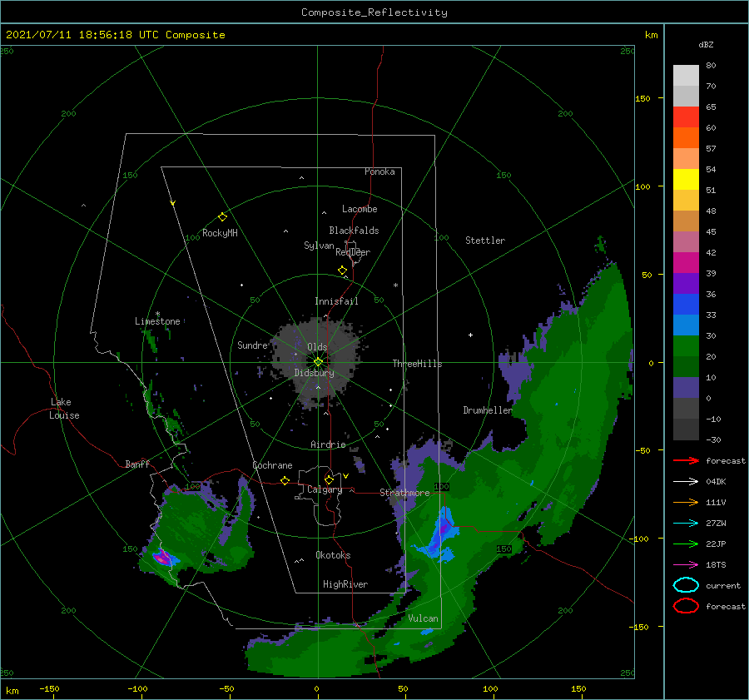Click the red forecast ellipse icon
Screen dimensions: 749x700
click(686, 606)
